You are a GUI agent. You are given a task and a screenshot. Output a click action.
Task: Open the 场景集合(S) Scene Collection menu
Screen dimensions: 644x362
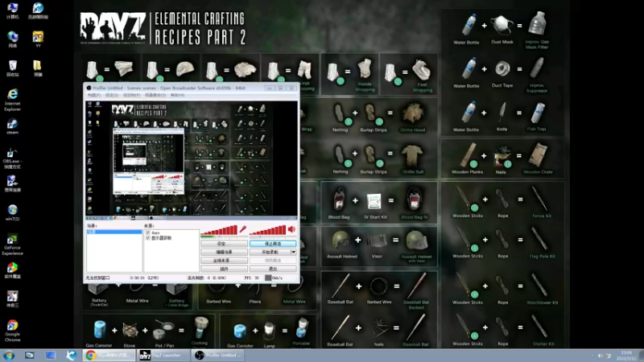[x=155, y=95]
